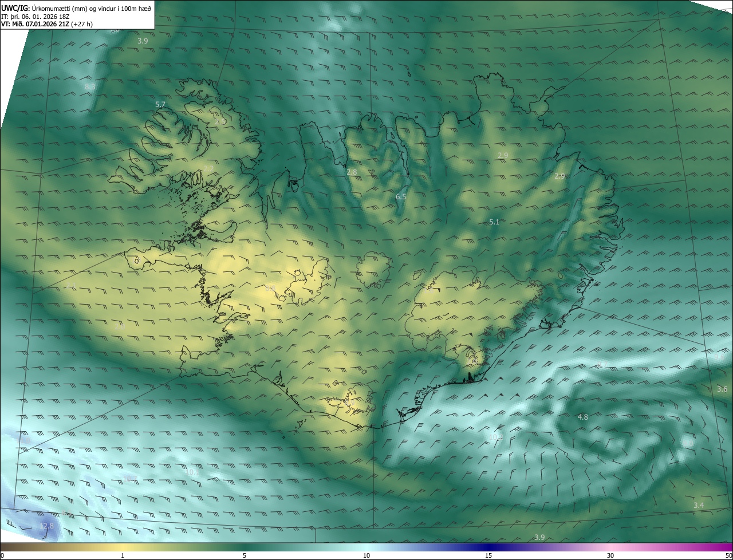
Task: Click the colorbar tick label 5
Action: point(245,555)
